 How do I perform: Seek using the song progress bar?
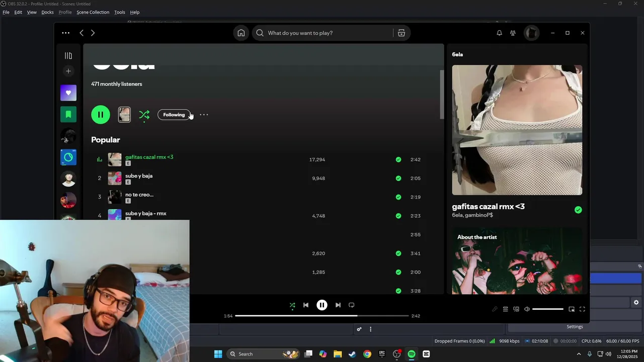(322, 316)
